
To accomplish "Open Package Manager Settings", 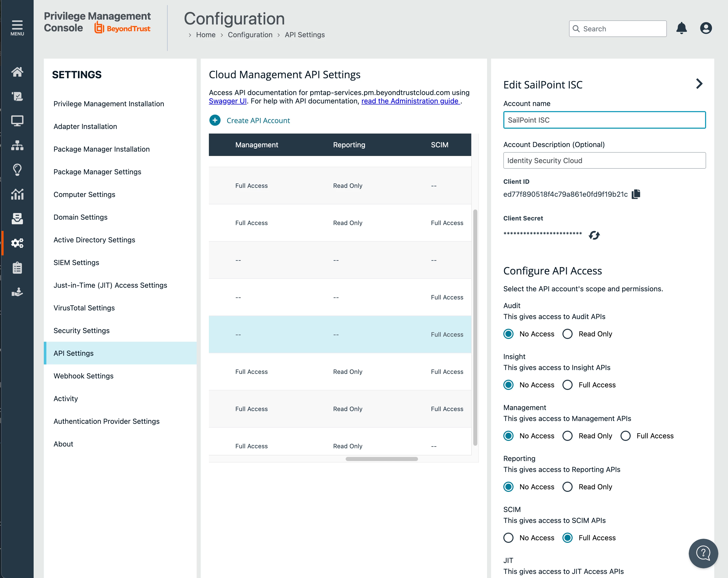I will pyautogui.click(x=97, y=172).
